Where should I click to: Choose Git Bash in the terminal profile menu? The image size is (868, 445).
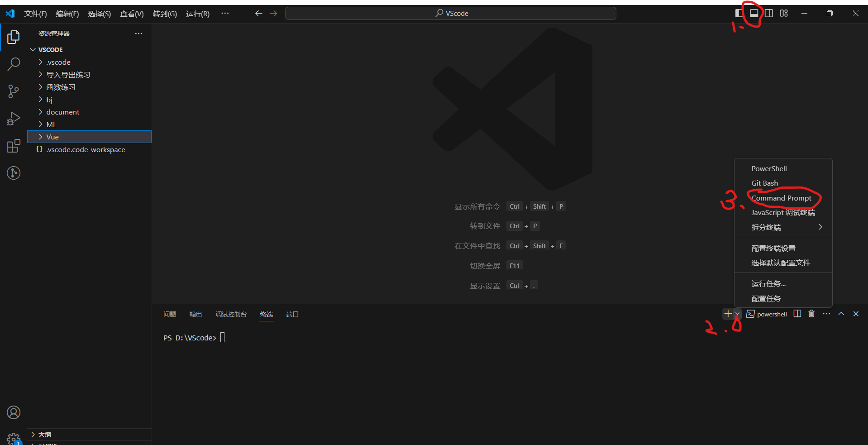pyautogui.click(x=783, y=183)
